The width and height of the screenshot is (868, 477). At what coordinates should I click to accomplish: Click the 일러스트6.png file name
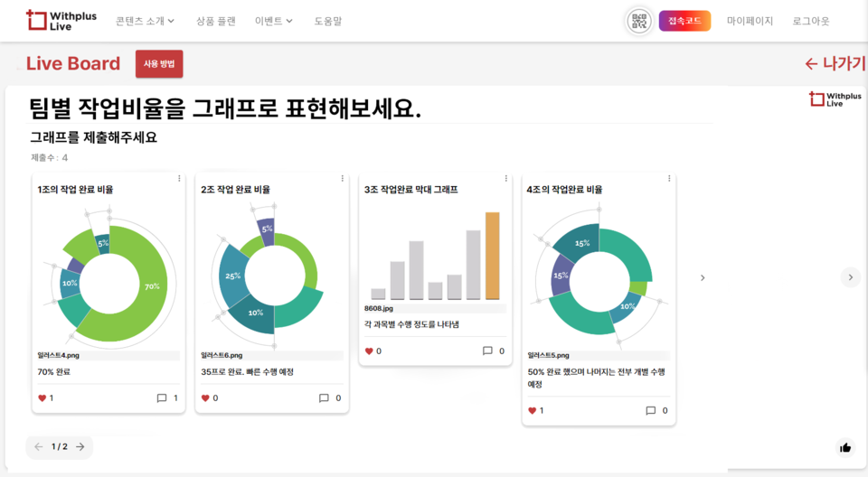[x=222, y=355]
